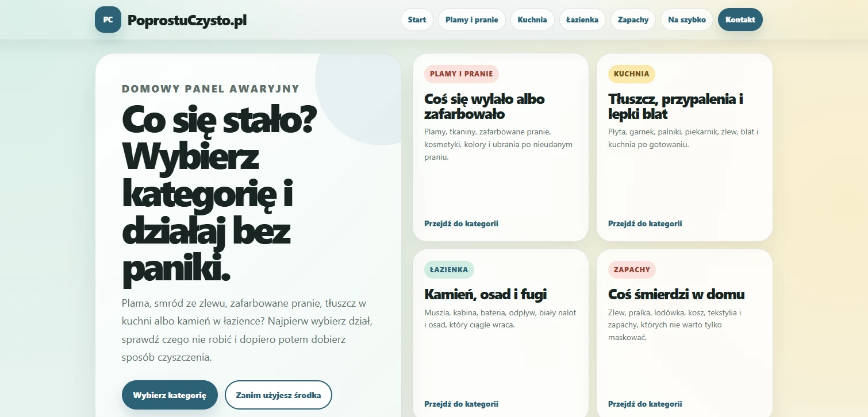Click the headline Co się stało? Wybierz kategorię
Image resolution: width=868 pixels, height=417 pixels.
(219, 196)
